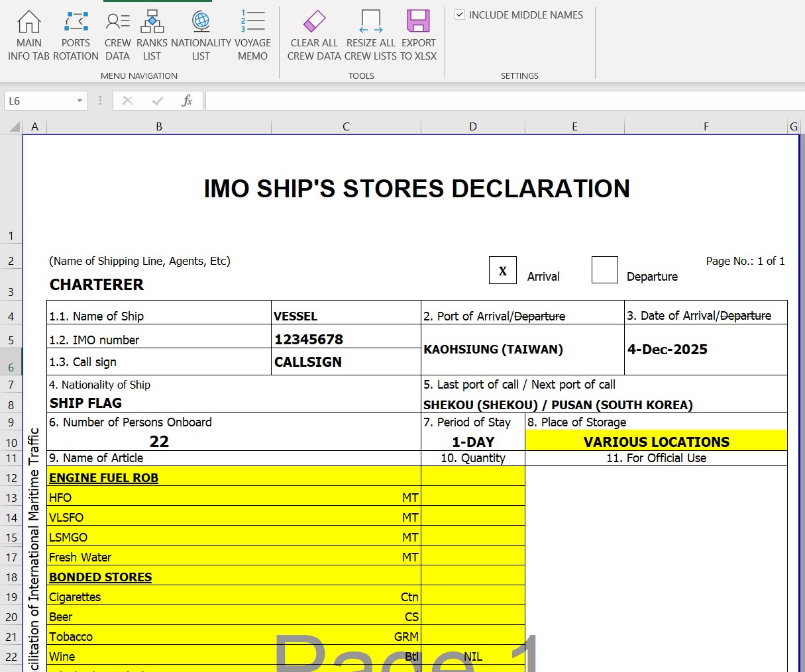Screen dimensions: 805x672
Task: Click the VESSEL ship name cell
Action: click(x=346, y=313)
